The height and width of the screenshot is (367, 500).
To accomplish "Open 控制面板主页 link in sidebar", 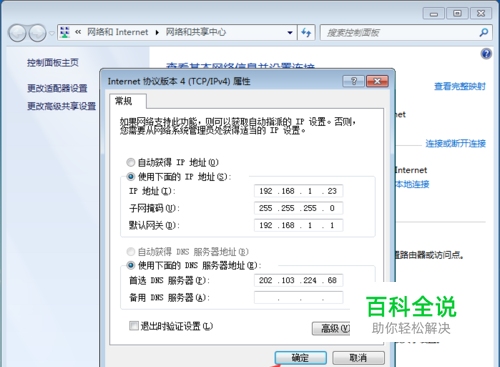I will pyautogui.click(x=53, y=63).
